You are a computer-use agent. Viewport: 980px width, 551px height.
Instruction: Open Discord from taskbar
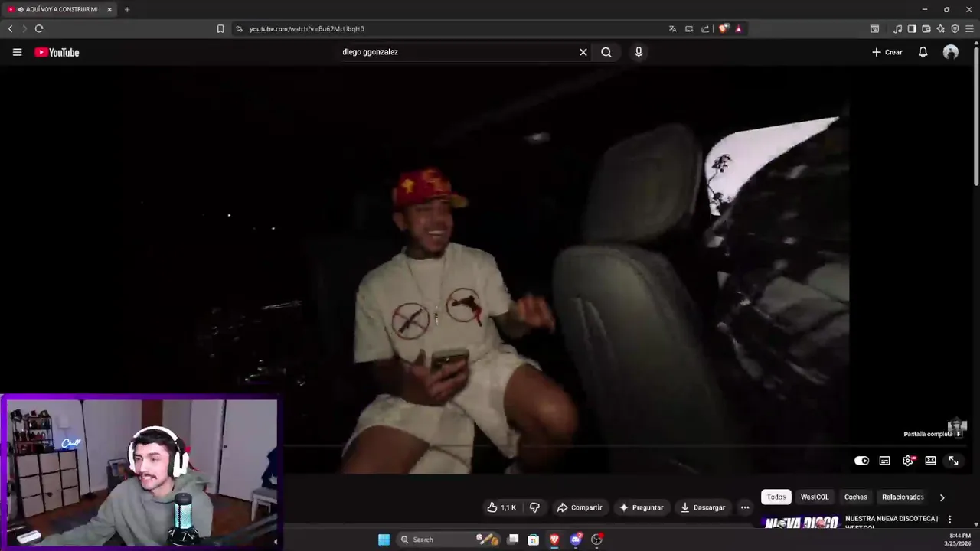576,540
